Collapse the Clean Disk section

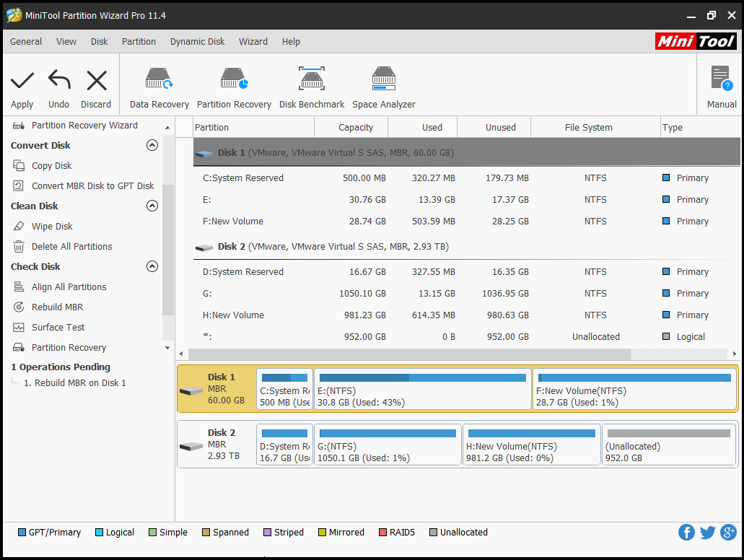tap(152, 206)
